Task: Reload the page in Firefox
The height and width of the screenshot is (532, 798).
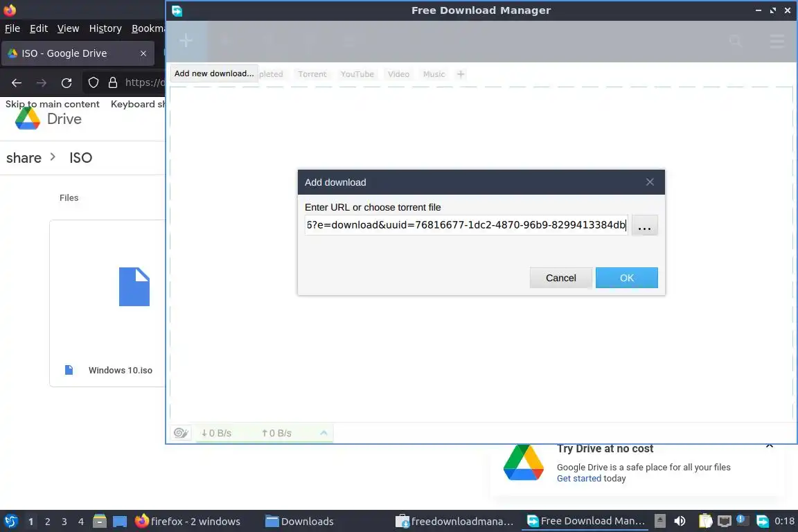Action: point(66,82)
